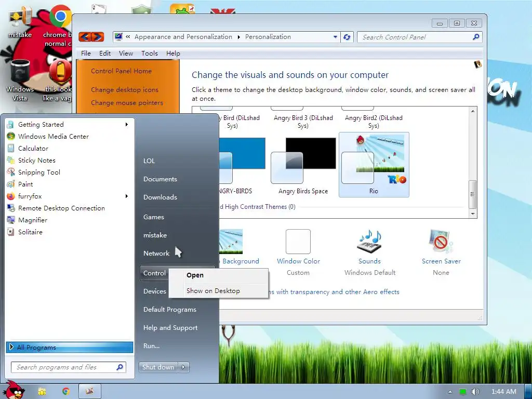Viewport: 532px width, 399px height.
Task: Open the Help menu
Action: click(x=173, y=54)
